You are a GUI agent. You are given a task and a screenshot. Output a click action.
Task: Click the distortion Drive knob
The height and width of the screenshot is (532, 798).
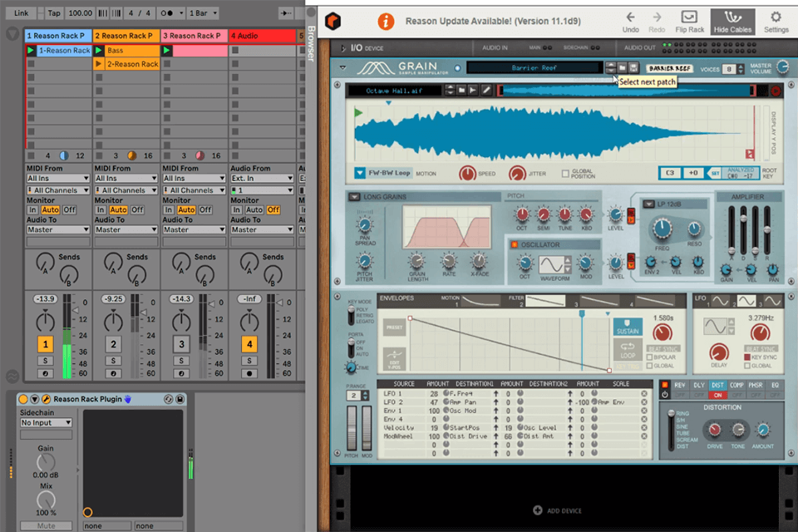(715, 431)
